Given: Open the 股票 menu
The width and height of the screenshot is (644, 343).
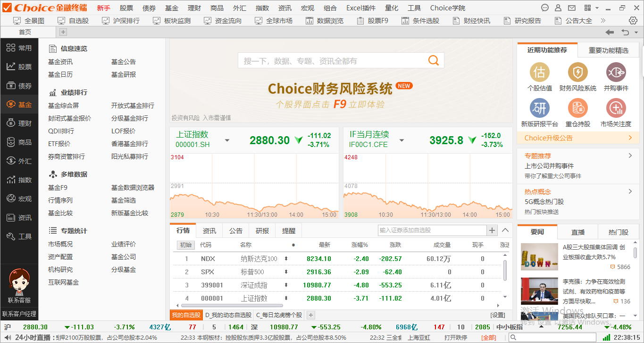Looking at the screenshot, I should tap(126, 8).
